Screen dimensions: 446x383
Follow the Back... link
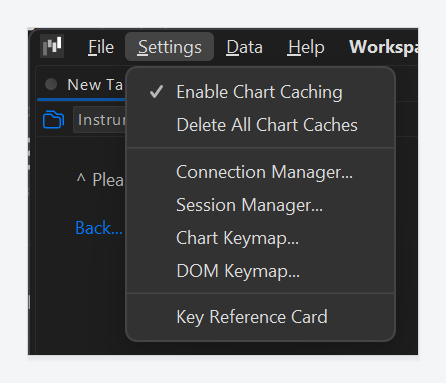tap(99, 228)
